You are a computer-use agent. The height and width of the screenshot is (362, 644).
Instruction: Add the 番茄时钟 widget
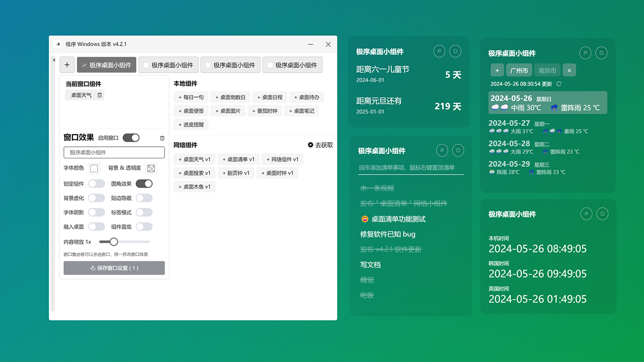pos(265,111)
